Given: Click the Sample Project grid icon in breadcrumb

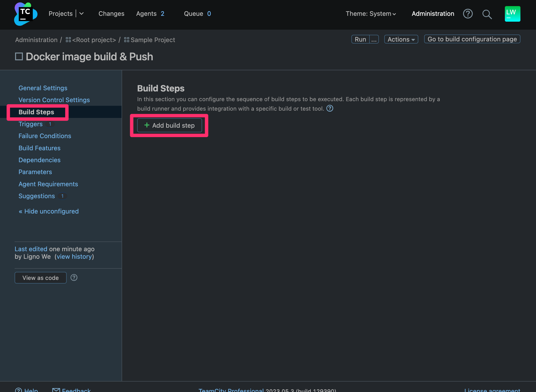Looking at the screenshot, I should point(126,40).
